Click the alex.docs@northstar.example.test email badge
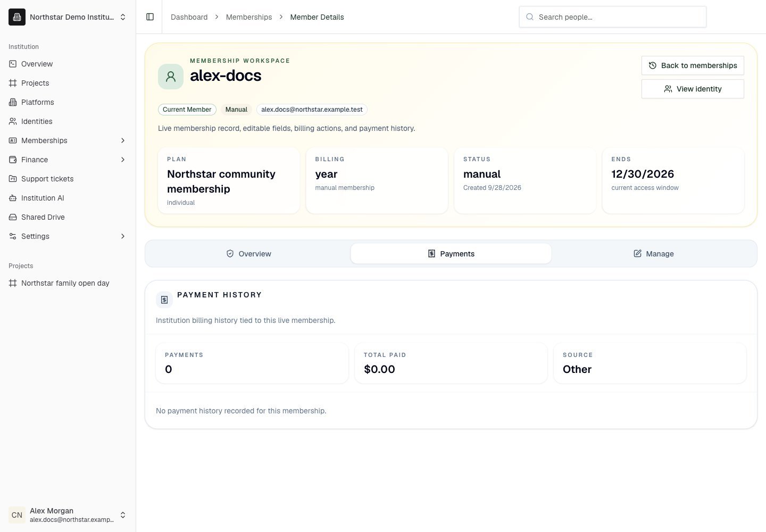 point(312,110)
